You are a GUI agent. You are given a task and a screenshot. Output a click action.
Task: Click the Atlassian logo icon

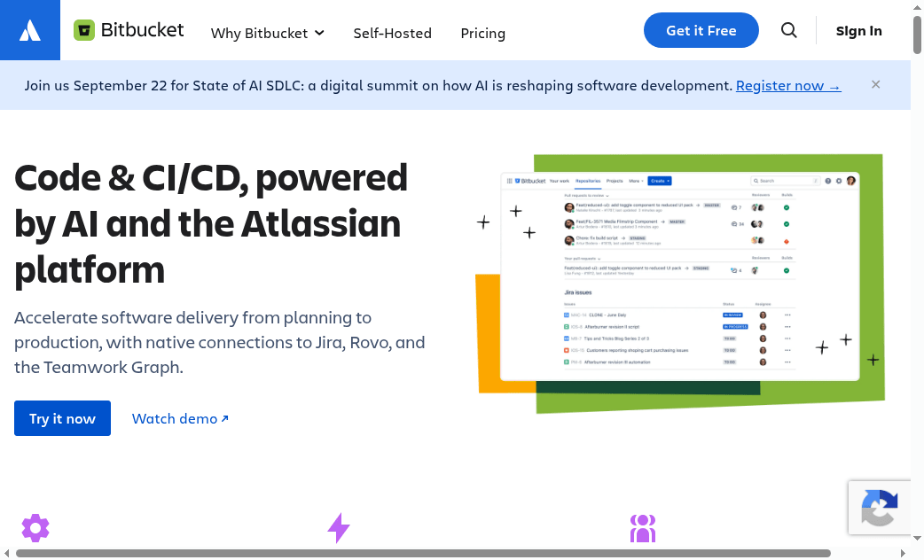tap(30, 30)
